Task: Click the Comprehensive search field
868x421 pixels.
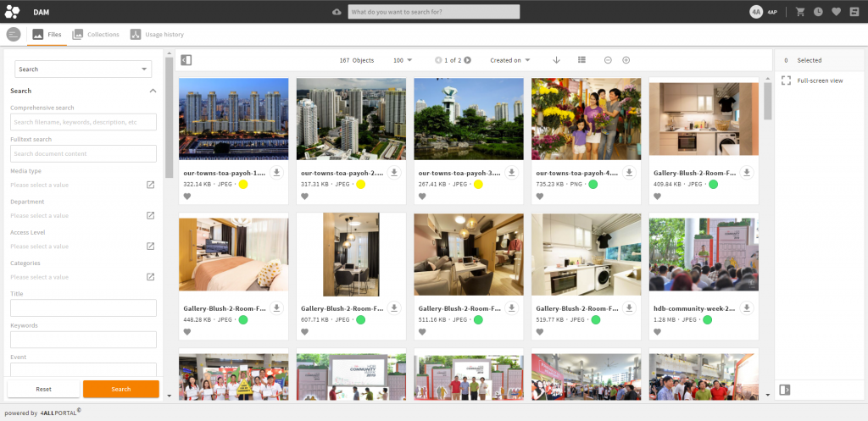Action: [x=83, y=122]
